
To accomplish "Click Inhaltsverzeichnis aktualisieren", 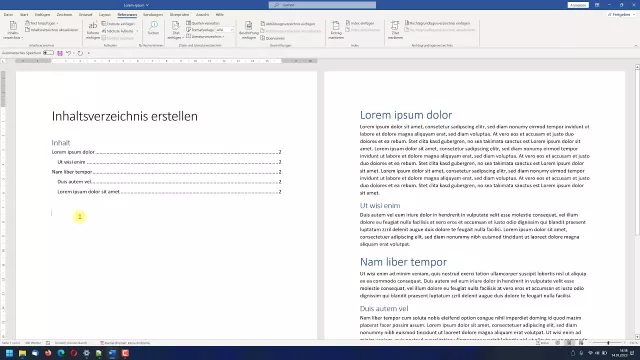I will [x=51, y=30].
